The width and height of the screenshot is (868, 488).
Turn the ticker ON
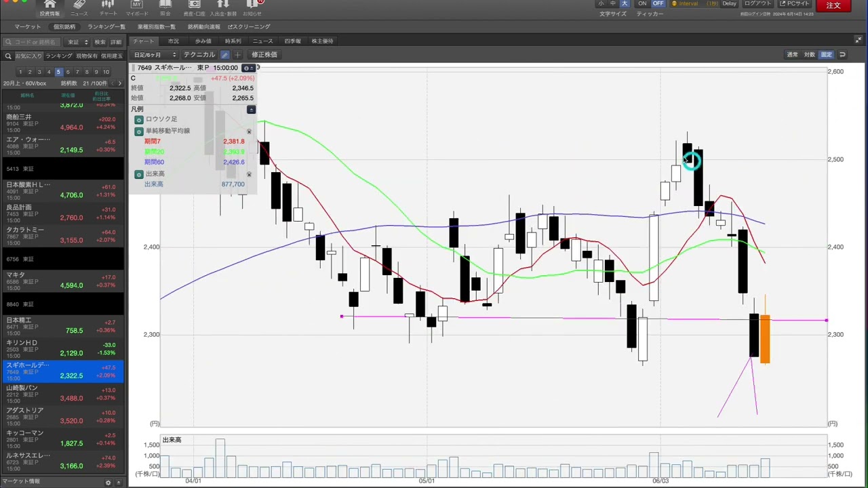642,3
